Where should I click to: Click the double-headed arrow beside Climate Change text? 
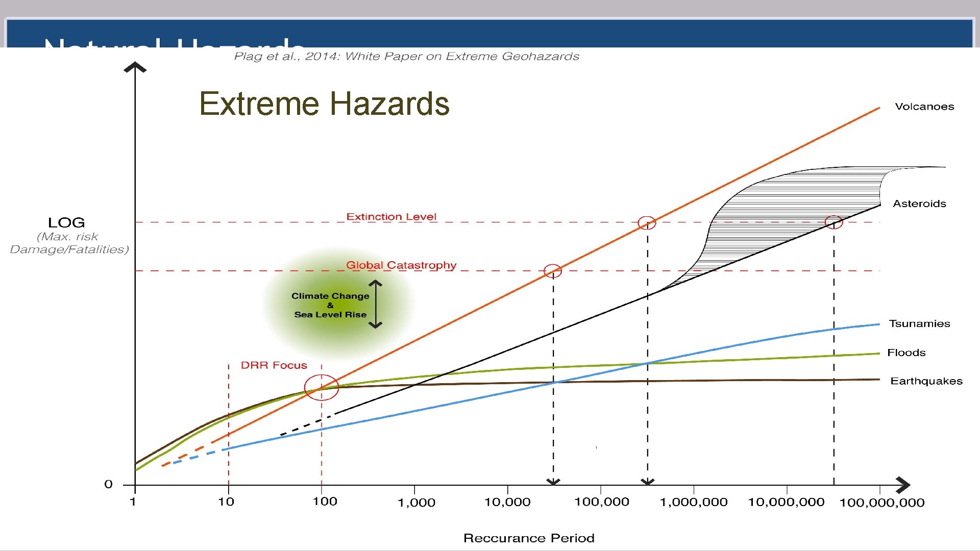(x=376, y=304)
